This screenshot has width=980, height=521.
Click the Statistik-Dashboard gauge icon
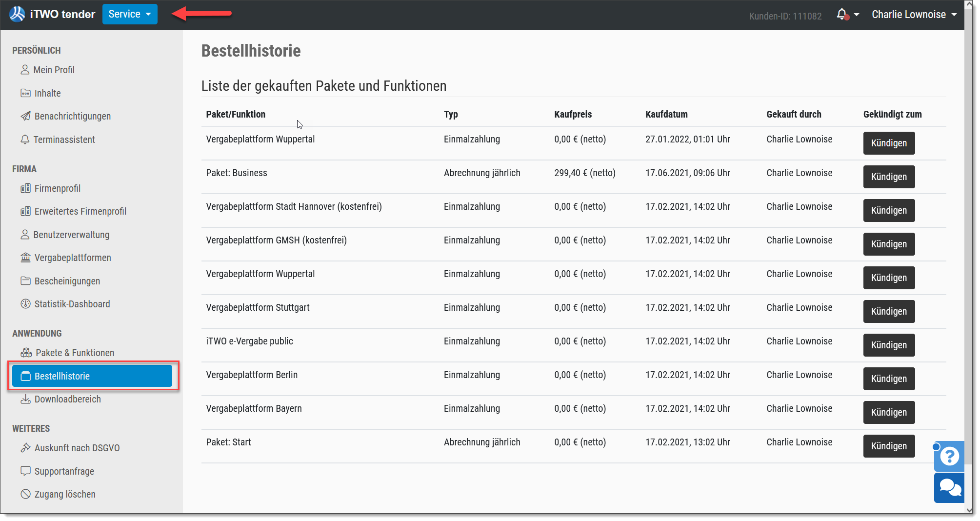[x=25, y=304]
